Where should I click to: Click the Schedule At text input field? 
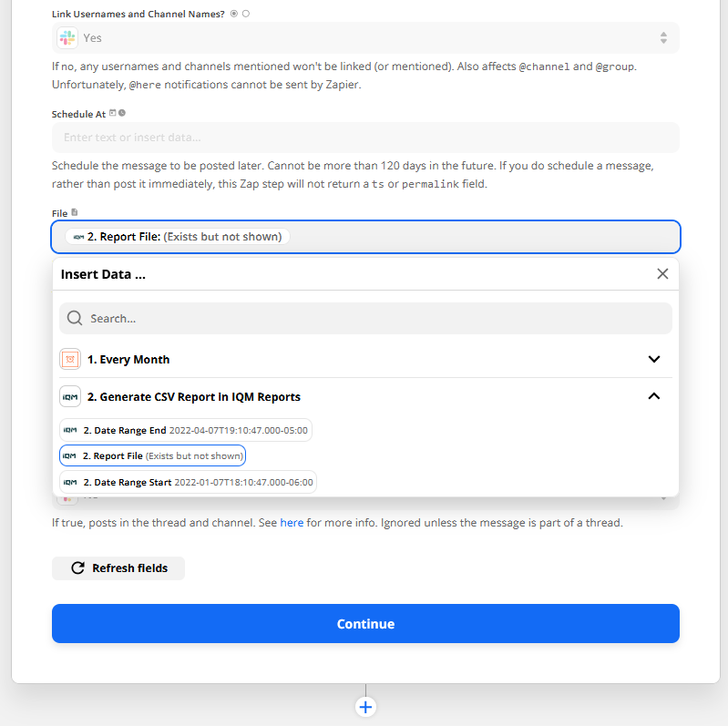tap(365, 138)
